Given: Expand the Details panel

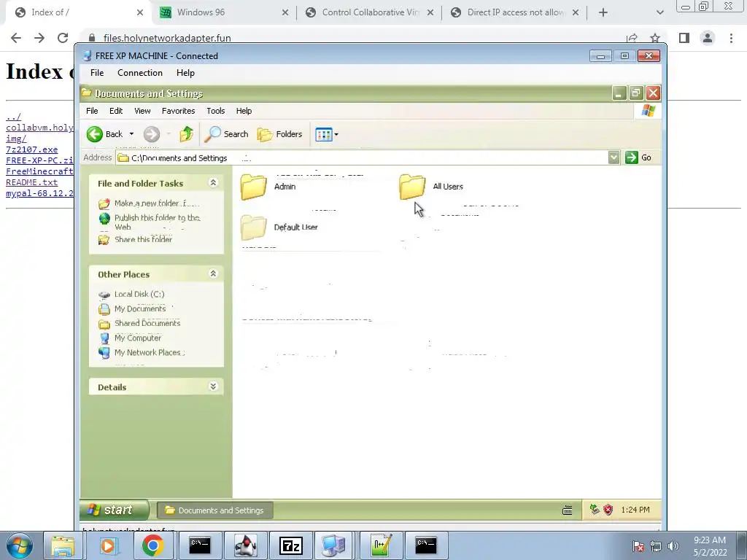Looking at the screenshot, I should pyautogui.click(x=213, y=386).
